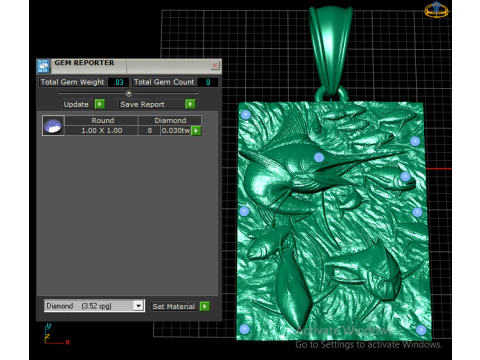The width and height of the screenshot is (480, 360).
Task: Click the Total Gem Weight value .03
Action: click(119, 82)
